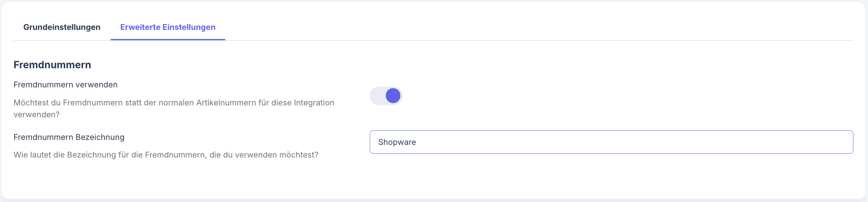Viewport: 868px width, 202px height.
Task: Click the blue underline beneath the active tab
Action: point(168,39)
